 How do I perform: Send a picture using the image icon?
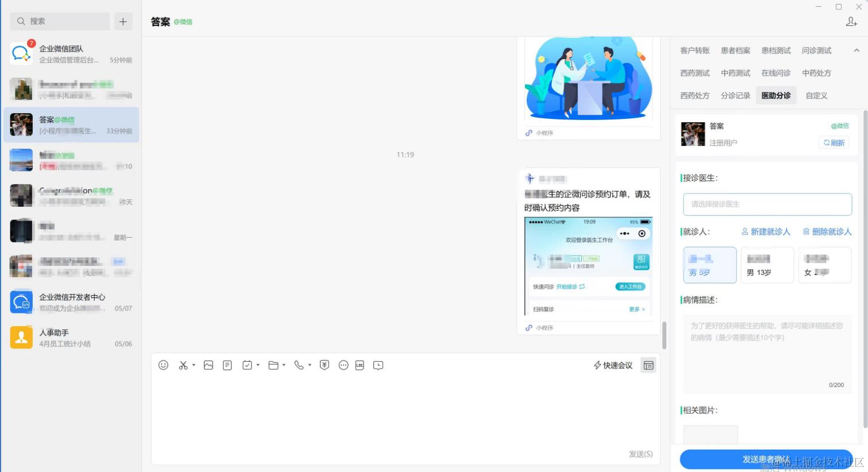tap(208, 365)
